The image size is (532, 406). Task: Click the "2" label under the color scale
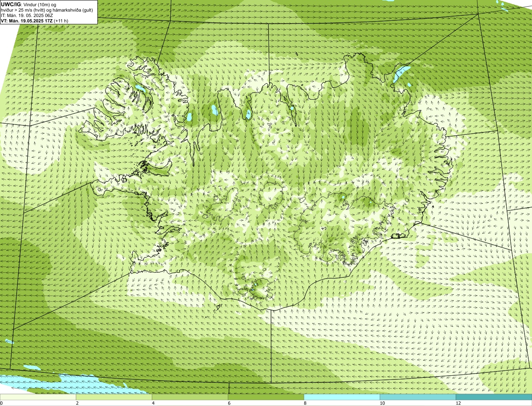77,403
